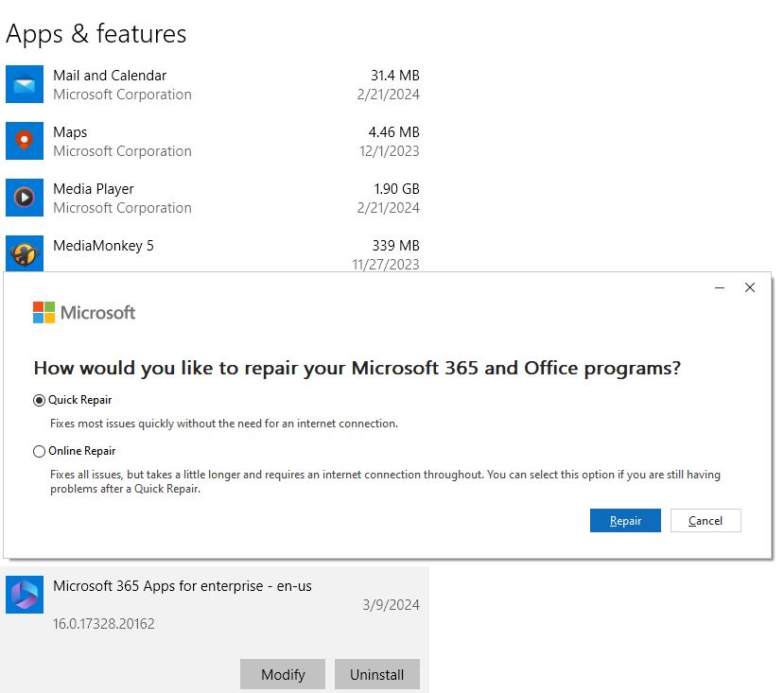Select the Quick Repair radio option
This screenshot has height=693, width=784.
click(39, 401)
